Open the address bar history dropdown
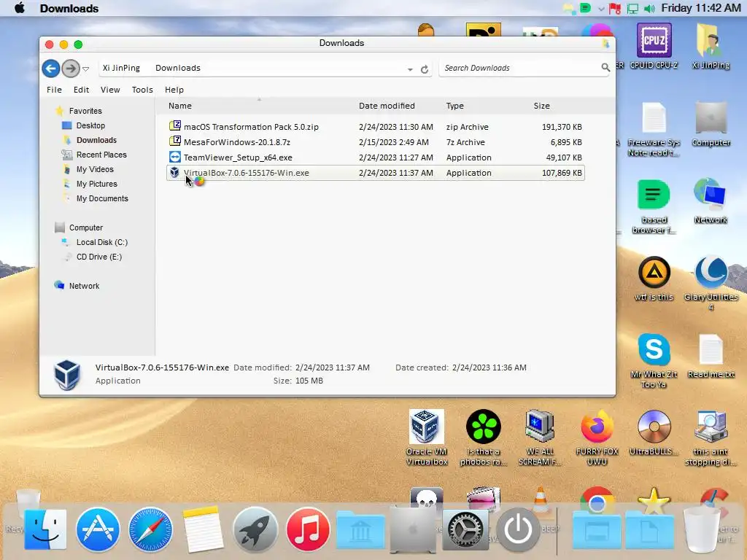Viewport: 747px width, 560px height. click(410, 69)
